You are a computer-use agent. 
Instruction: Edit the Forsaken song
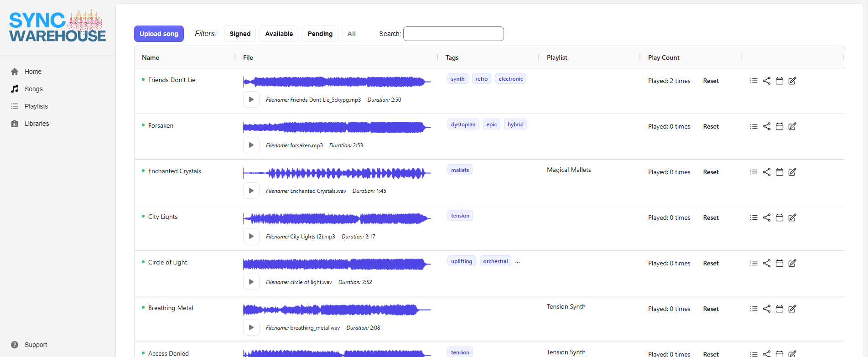(x=792, y=126)
